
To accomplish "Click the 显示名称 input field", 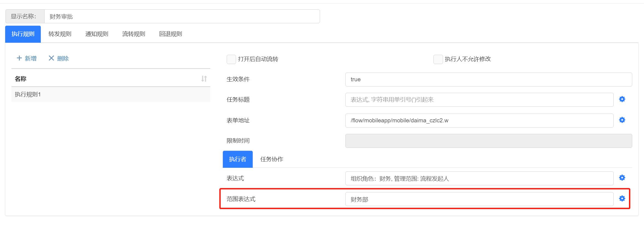I will pyautogui.click(x=182, y=16).
